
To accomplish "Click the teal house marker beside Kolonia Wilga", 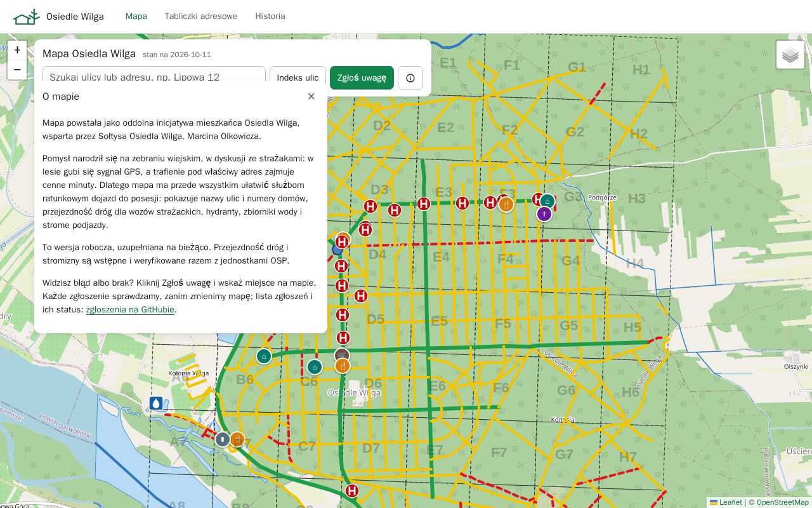I will click(x=264, y=356).
